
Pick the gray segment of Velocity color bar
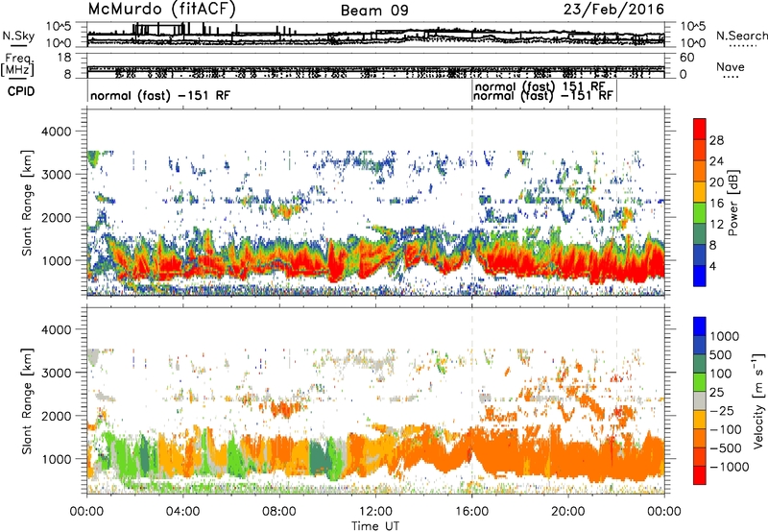pyautogui.click(x=700, y=401)
